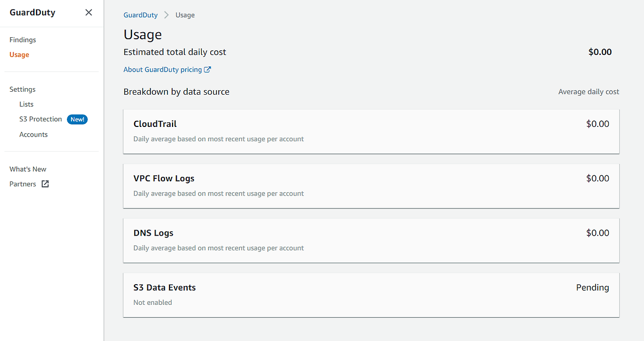Screen dimensions: 644x341
Task: Click the external link icon beside Partners
Action: coord(45,184)
